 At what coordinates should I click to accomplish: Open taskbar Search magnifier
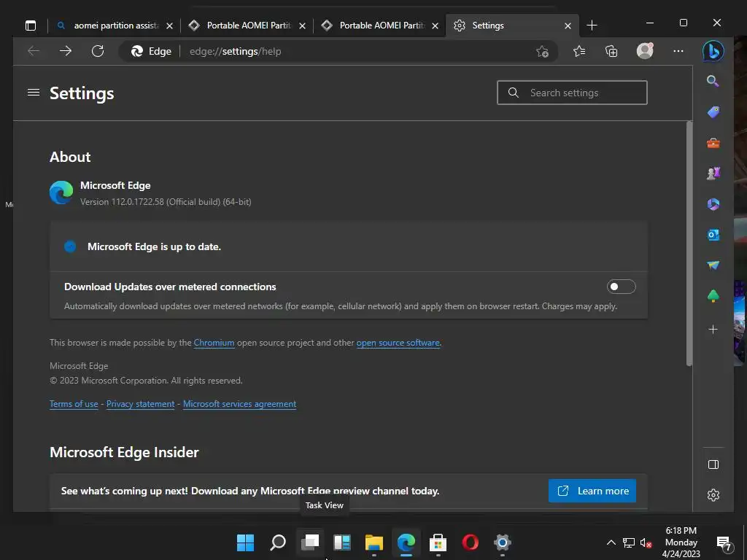click(x=278, y=542)
